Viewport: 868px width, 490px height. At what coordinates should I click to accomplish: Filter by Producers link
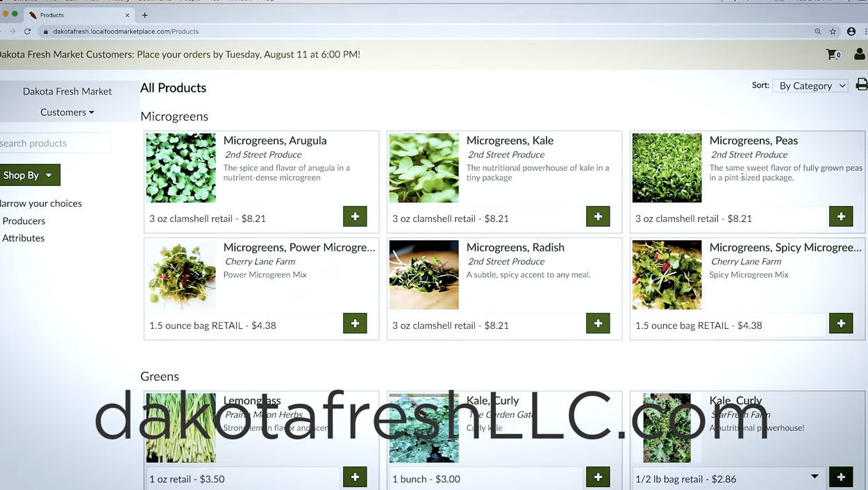pyautogui.click(x=24, y=221)
